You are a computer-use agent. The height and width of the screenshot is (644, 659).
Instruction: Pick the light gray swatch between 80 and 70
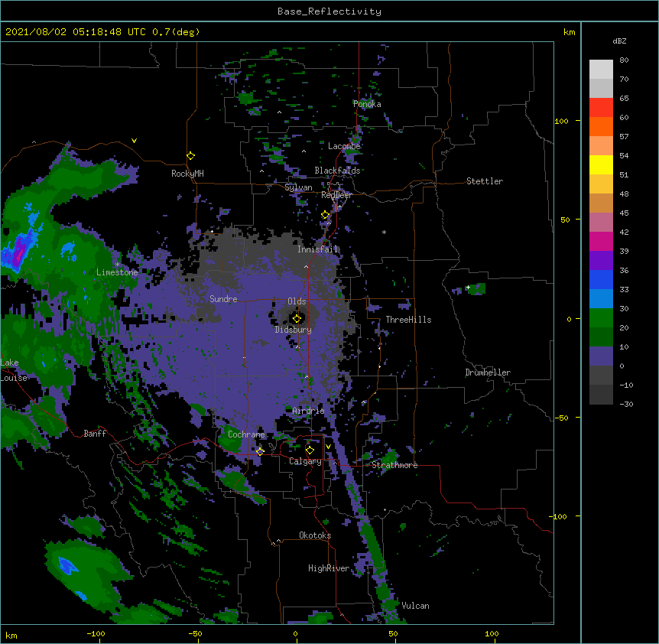tap(601, 70)
